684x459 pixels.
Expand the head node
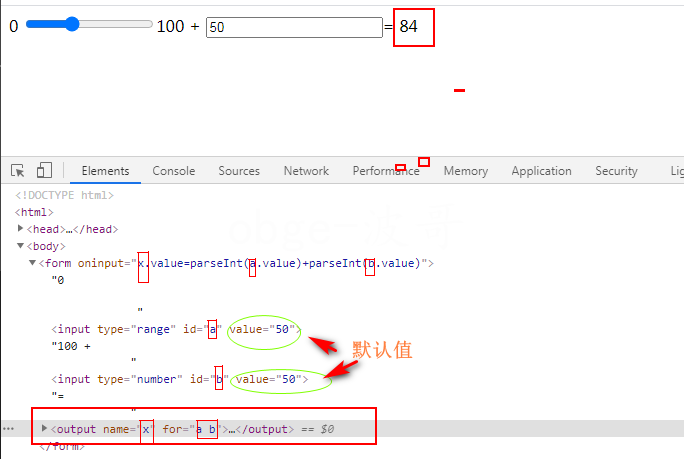(20, 228)
